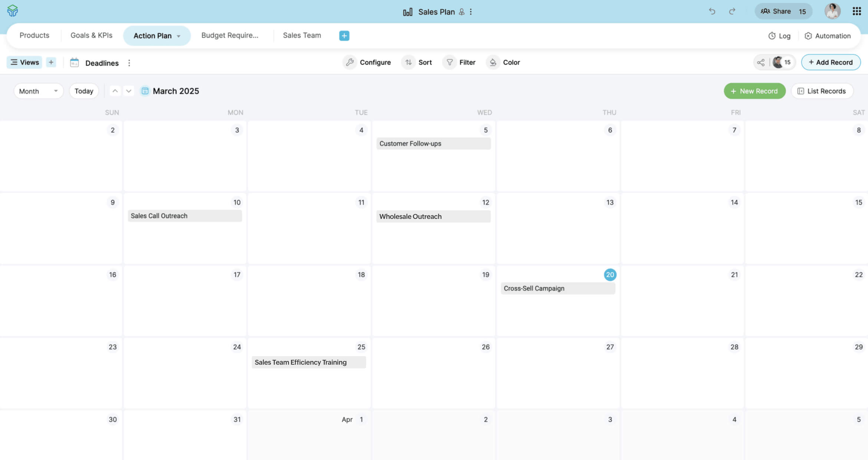Viewport: 868px width, 460px height.
Task: Click the green New Record button
Action: pos(754,91)
